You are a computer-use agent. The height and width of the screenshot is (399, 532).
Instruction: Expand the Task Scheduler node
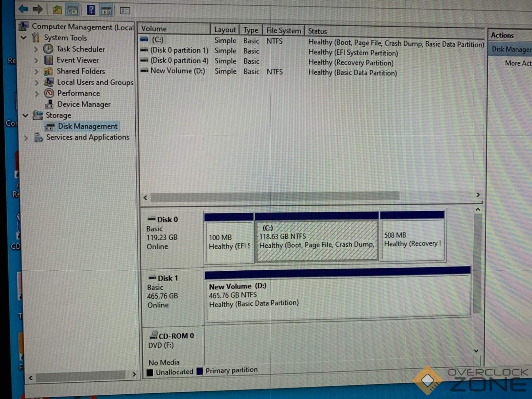coord(36,49)
